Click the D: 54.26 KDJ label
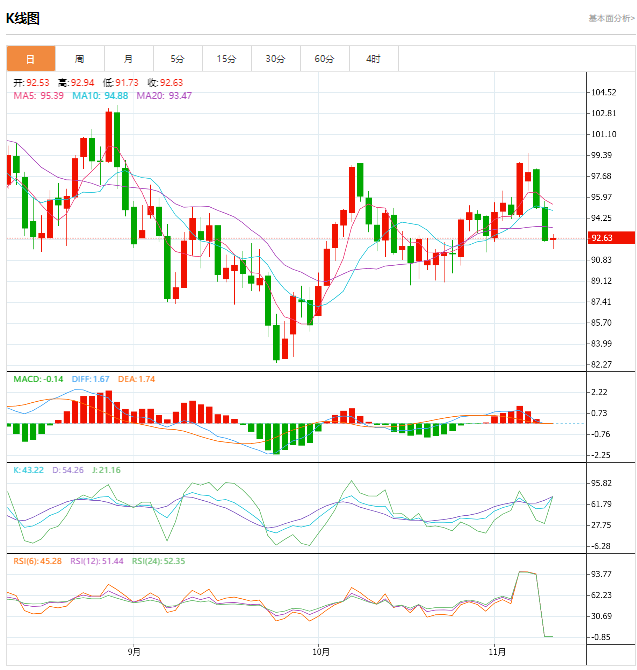Image resolution: width=637 pixels, height=670 pixels. point(68,470)
